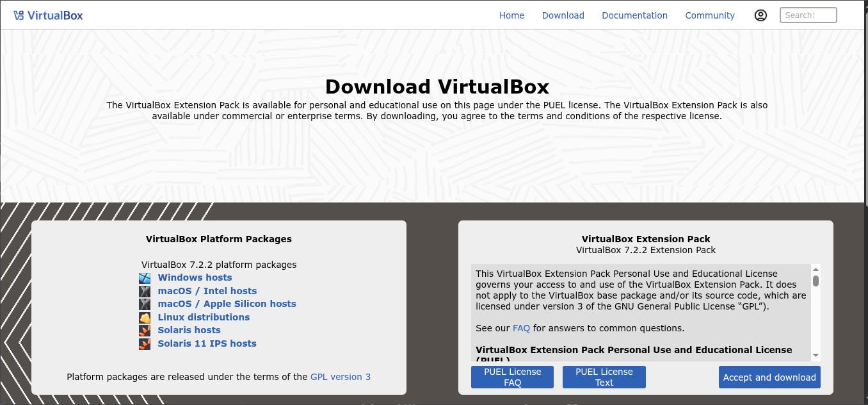Click the Solaris hosts icon

(145, 331)
